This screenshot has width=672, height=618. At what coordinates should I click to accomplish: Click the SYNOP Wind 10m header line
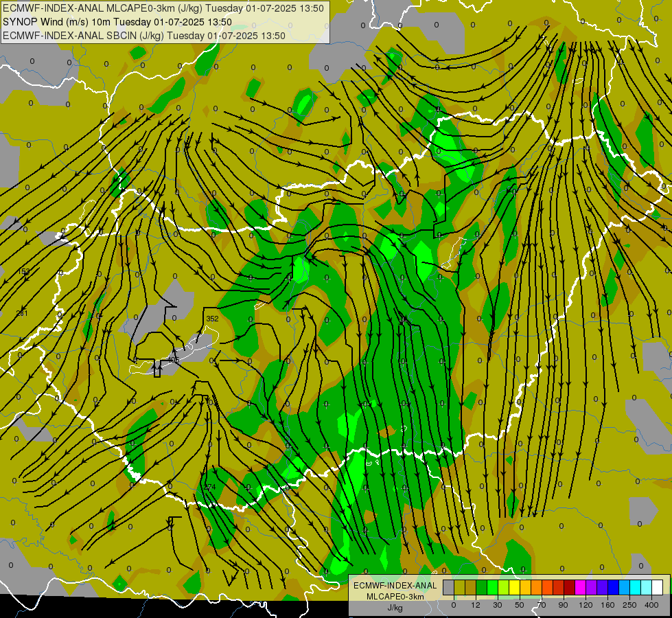tap(117, 22)
